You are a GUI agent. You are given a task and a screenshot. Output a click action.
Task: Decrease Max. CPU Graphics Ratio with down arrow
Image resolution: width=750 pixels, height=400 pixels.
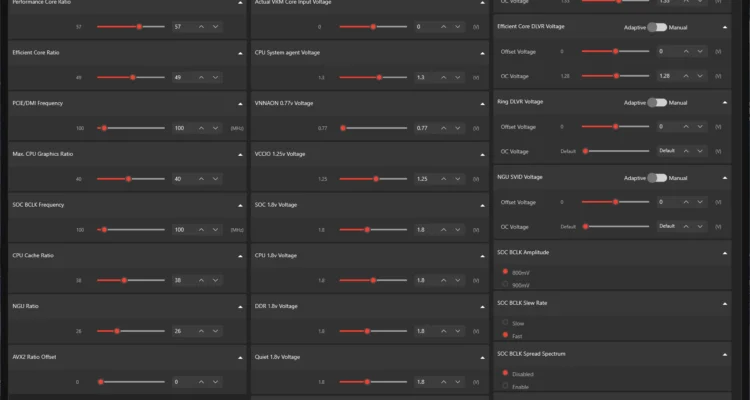click(215, 179)
